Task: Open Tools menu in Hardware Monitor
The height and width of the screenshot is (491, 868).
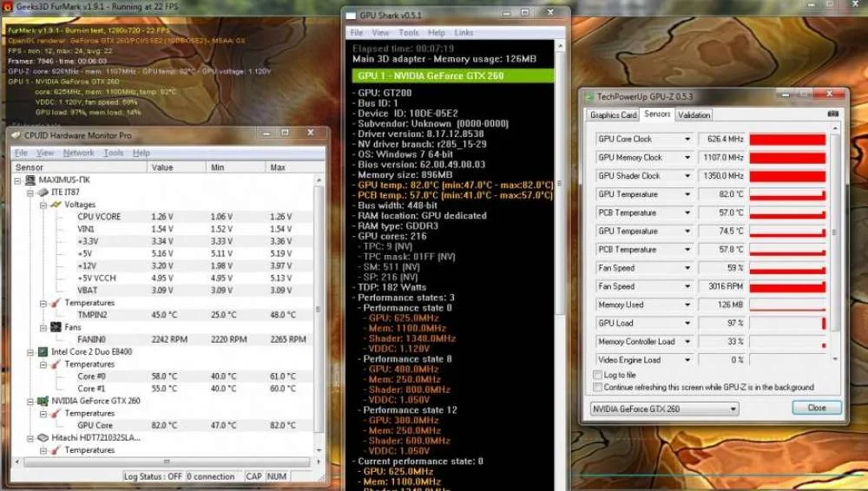Action: [x=114, y=153]
